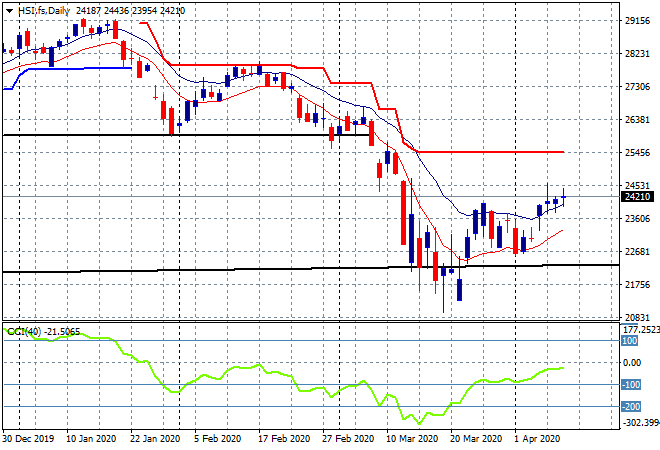Click the red horizontal resistance line near 25456
This screenshot has height=450, width=660.
490,152
